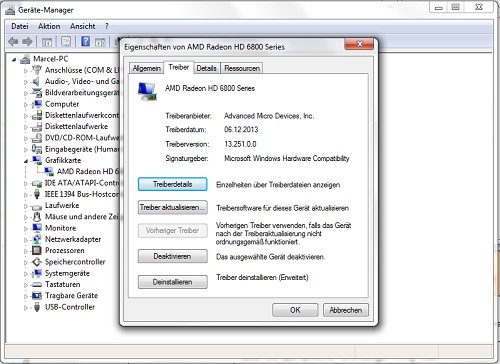This screenshot has height=364, width=500.
Task: Open the Aktion menu
Action: 49,26
